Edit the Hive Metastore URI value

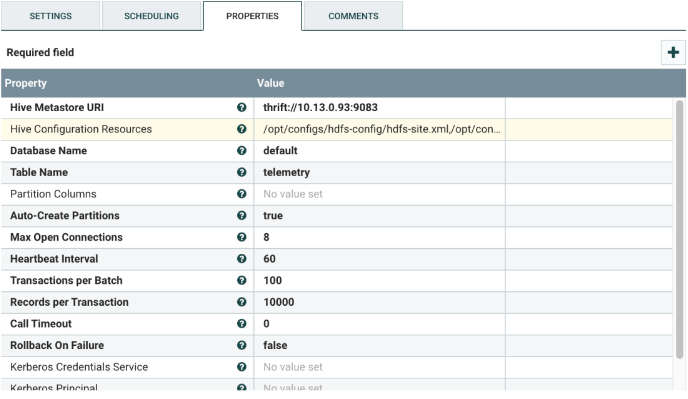click(x=380, y=108)
